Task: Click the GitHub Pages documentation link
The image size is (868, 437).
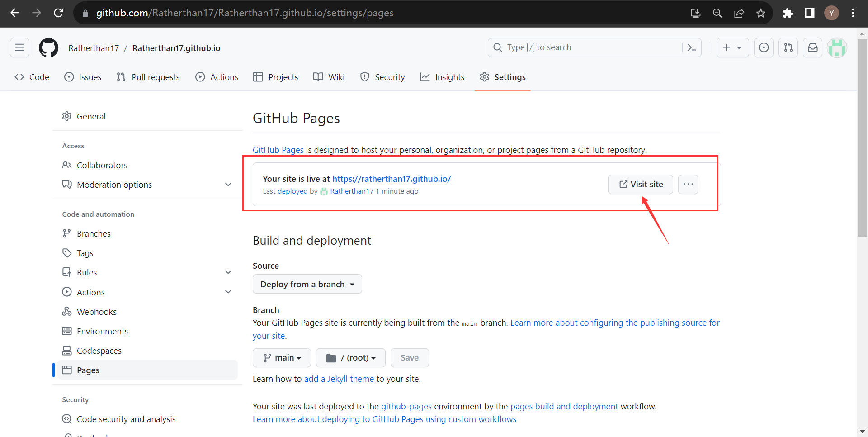Action: tap(278, 150)
